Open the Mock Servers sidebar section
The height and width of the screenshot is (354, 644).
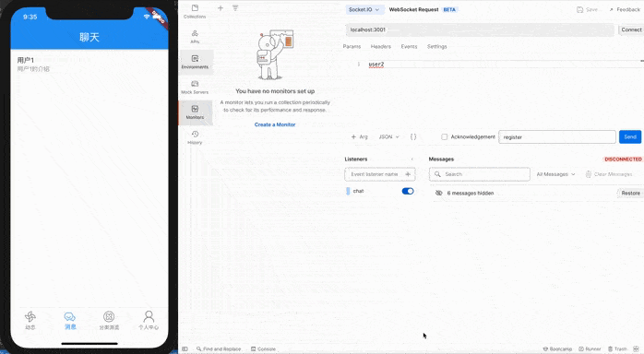[x=195, y=87]
